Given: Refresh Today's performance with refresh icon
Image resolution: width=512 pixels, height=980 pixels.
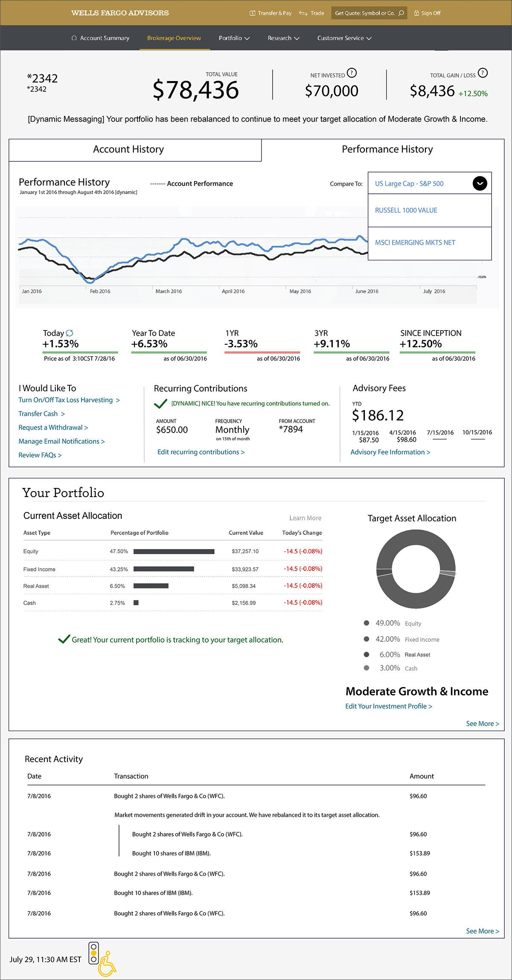Looking at the screenshot, I should coord(70,333).
